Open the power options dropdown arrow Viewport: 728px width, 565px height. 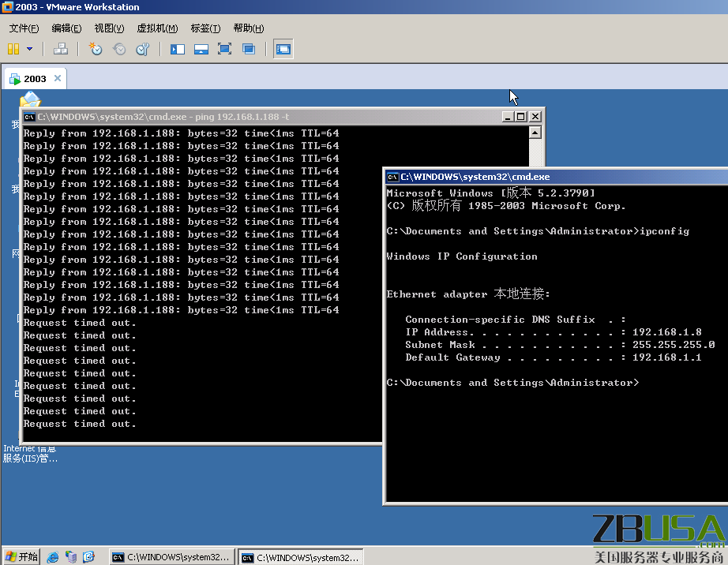tap(30, 49)
